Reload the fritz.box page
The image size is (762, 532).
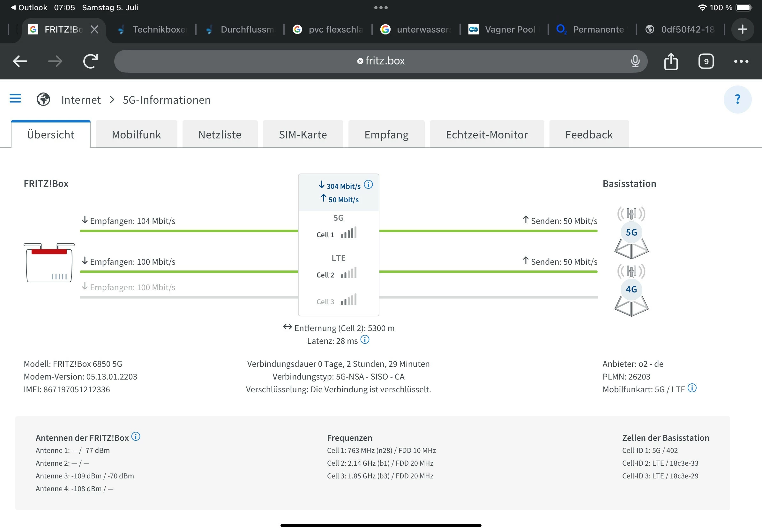click(x=90, y=61)
